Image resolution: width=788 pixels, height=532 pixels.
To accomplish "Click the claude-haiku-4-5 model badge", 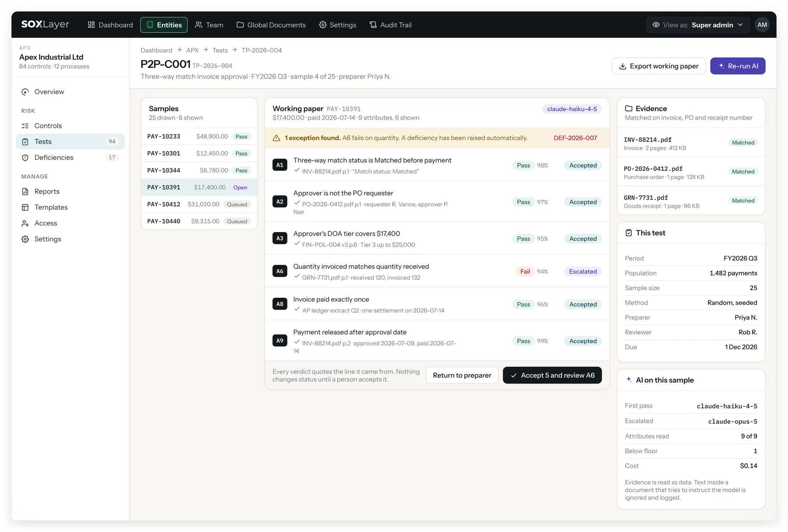I will click(x=572, y=109).
